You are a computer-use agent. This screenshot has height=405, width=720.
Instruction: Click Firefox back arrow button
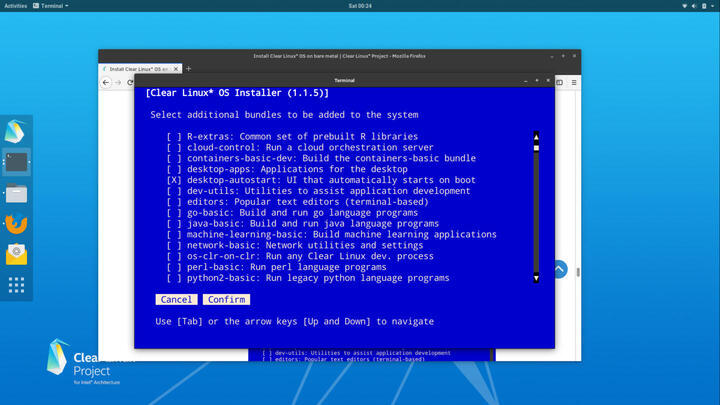tap(106, 83)
